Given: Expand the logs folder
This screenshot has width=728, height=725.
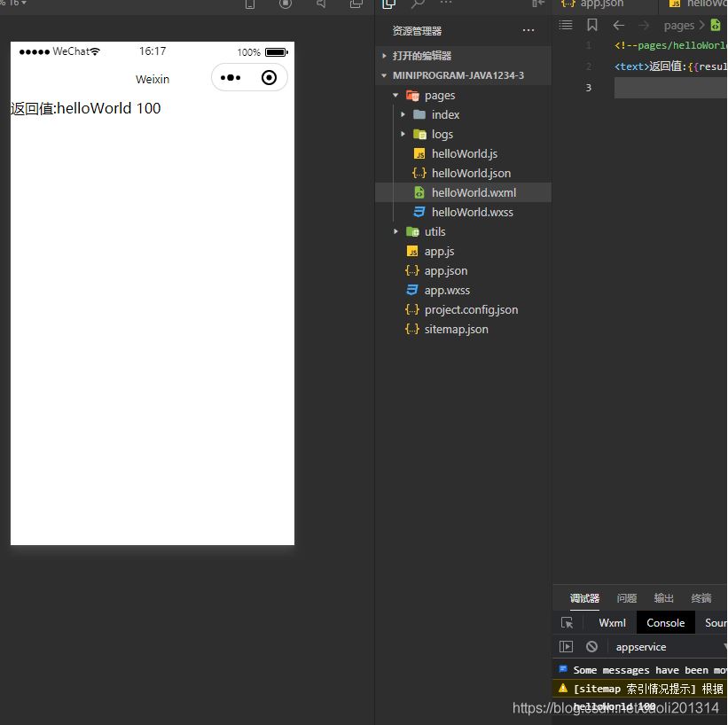Looking at the screenshot, I should pyautogui.click(x=403, y=134).
